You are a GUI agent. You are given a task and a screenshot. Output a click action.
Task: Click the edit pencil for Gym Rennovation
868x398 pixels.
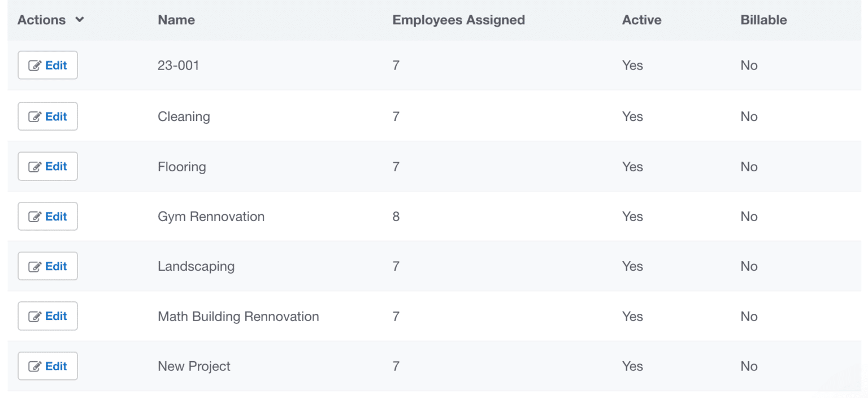(x=36, y=216)
